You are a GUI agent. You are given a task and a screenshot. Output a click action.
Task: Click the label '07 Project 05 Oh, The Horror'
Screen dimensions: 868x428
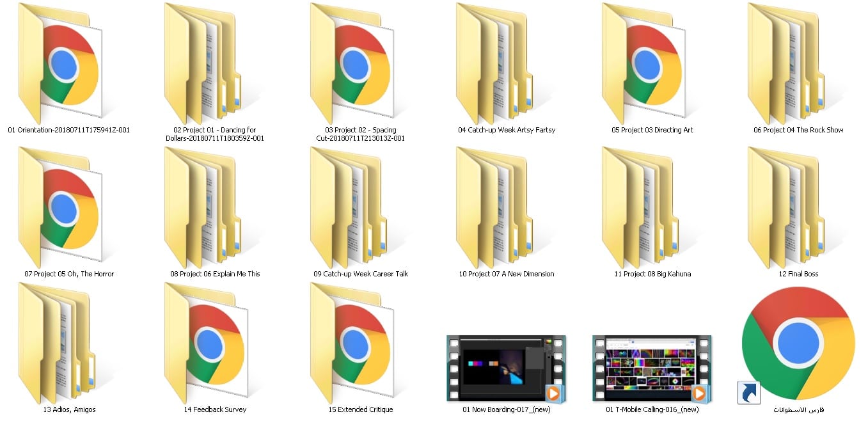[x=69, y=274]
